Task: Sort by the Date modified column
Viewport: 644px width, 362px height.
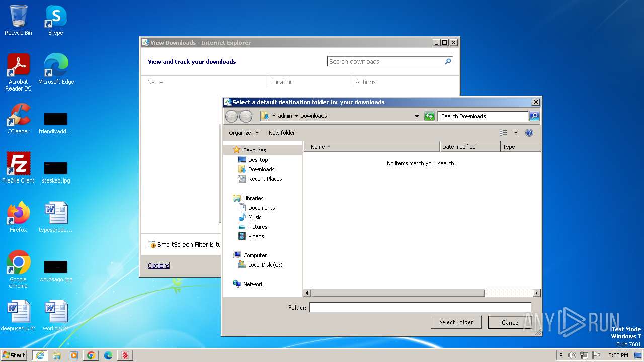Action: [470, 147]
